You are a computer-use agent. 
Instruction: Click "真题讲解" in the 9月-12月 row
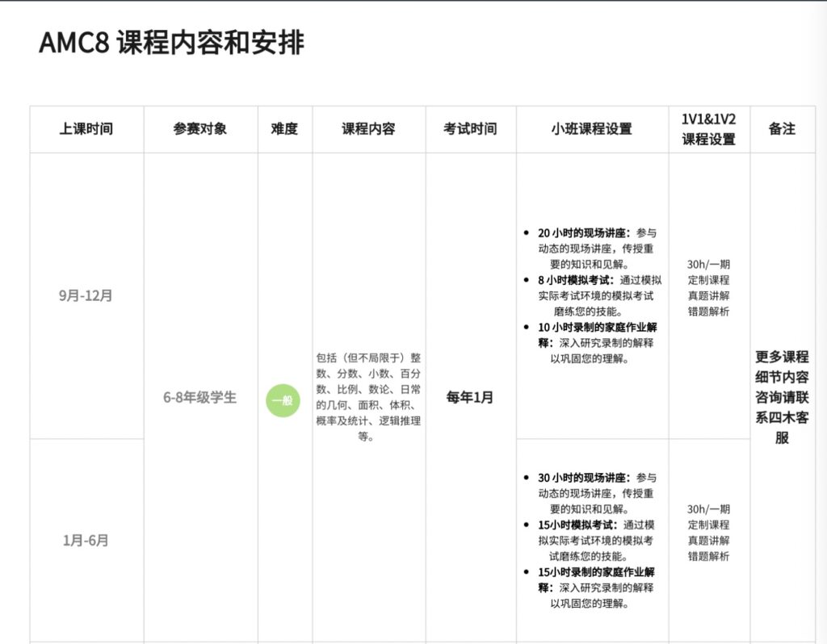[x=708, y=295]
